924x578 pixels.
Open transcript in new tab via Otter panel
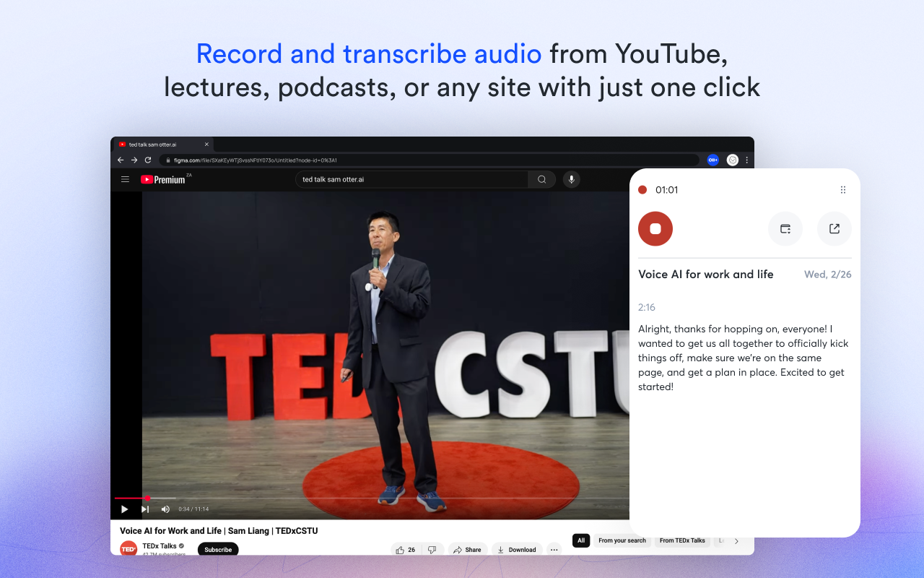click(834, 228)
